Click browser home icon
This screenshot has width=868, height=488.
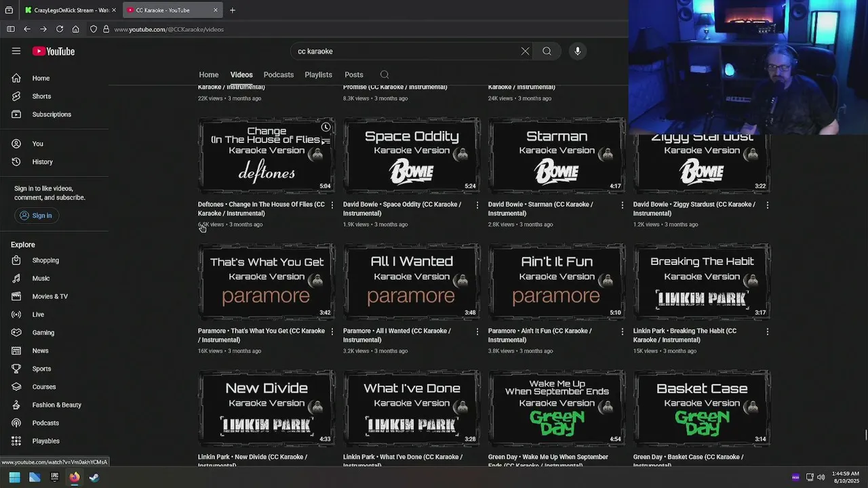click(76, 29)
